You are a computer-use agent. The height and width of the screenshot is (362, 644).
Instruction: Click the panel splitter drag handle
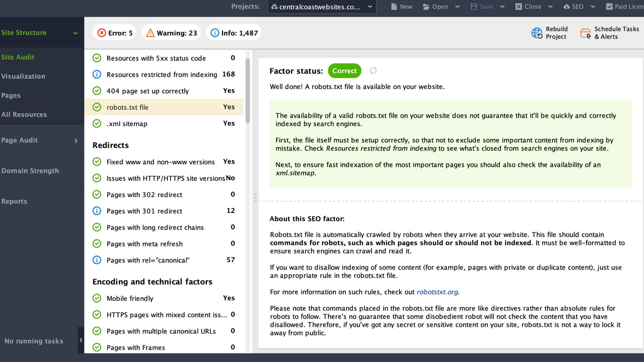(255, 197)
